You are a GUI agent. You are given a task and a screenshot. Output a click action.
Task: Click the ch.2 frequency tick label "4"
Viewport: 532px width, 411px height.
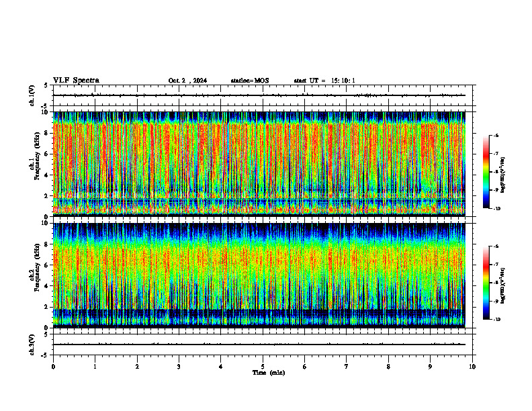point(46,286)
